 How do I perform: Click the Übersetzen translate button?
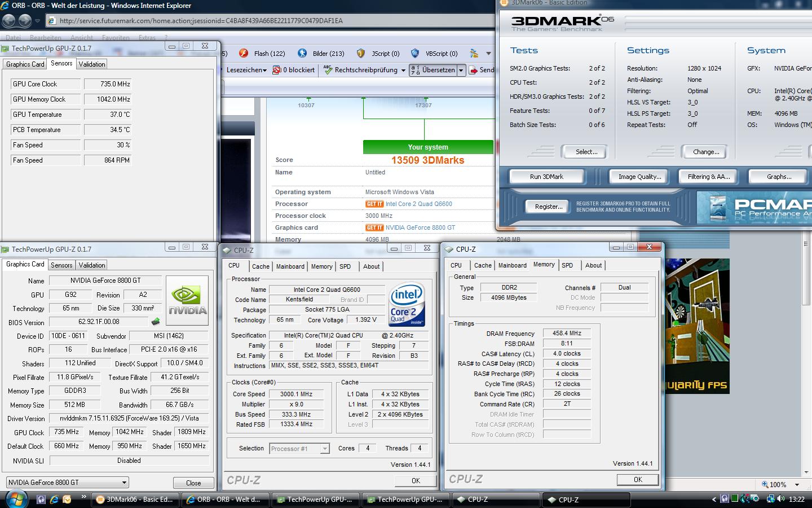[433, 70]
